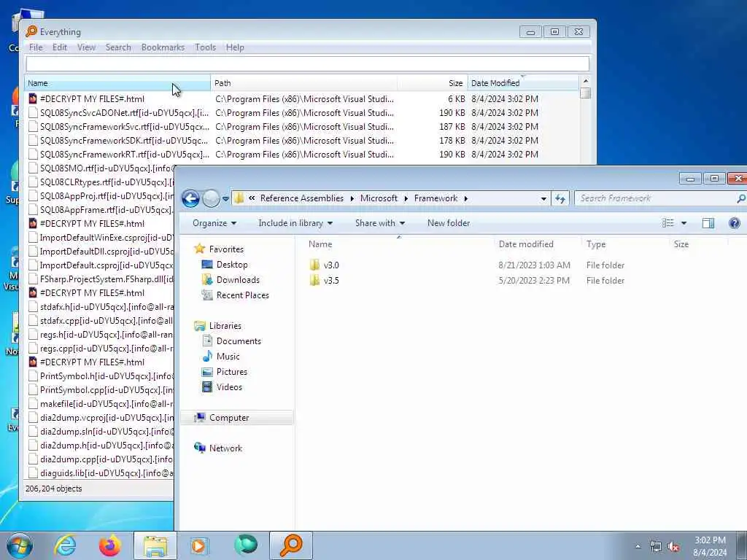747x560 pixels.
Task: Select Pictures library in navigation pane
Action: (231, 371)
